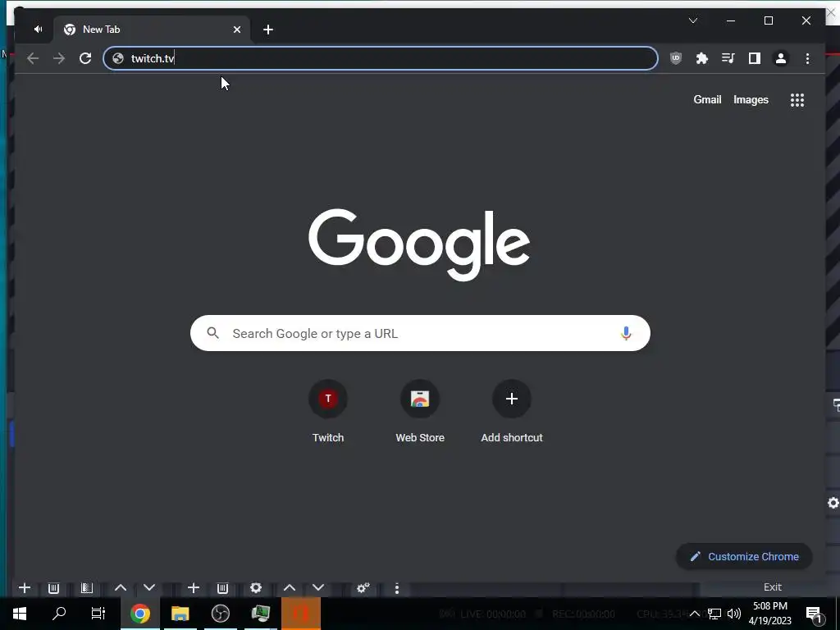Click the gear icon behind Chrome's right edge

[833, 503]
